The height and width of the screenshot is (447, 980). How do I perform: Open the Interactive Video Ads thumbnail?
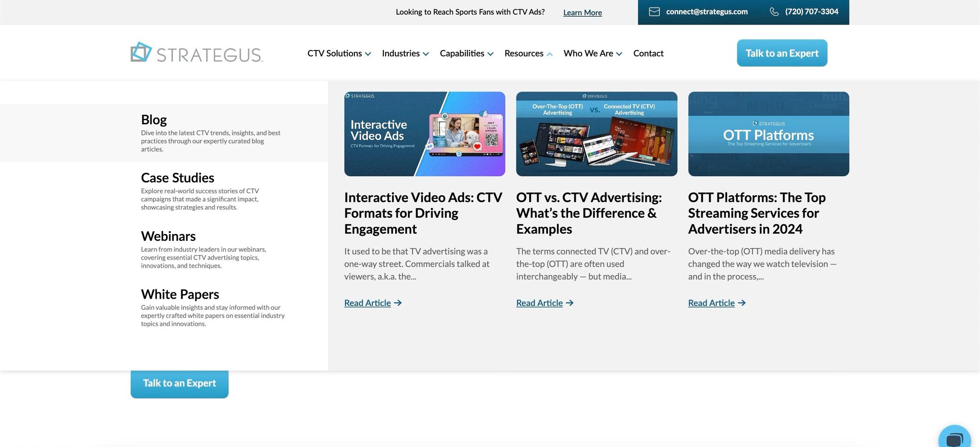click(424, 134)
